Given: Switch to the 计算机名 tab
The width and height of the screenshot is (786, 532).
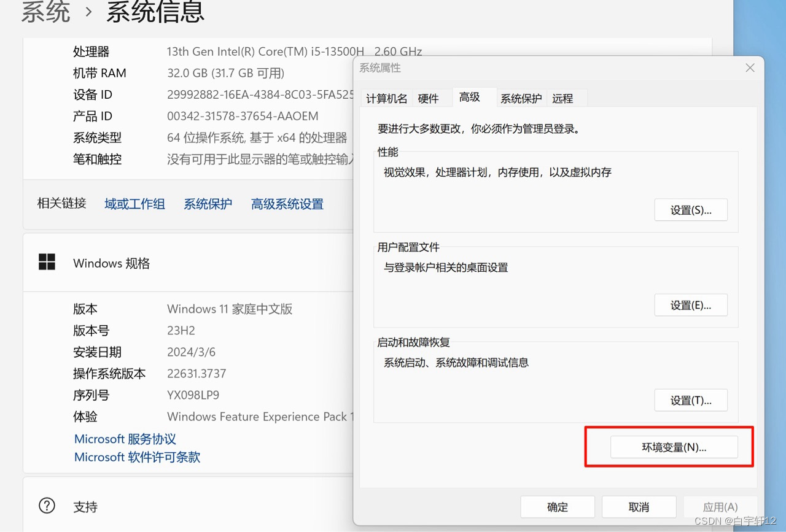Looking at the screenshot, I should coord(387,98).
